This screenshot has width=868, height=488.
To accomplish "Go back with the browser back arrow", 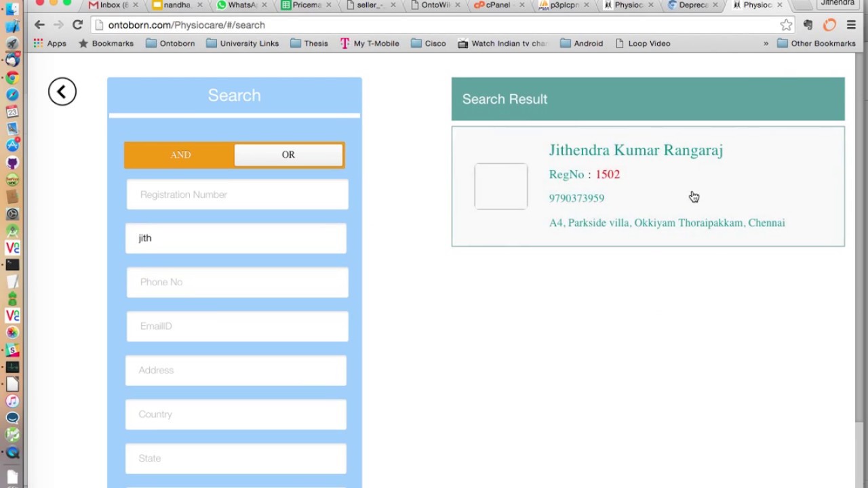I will point(39,25).
